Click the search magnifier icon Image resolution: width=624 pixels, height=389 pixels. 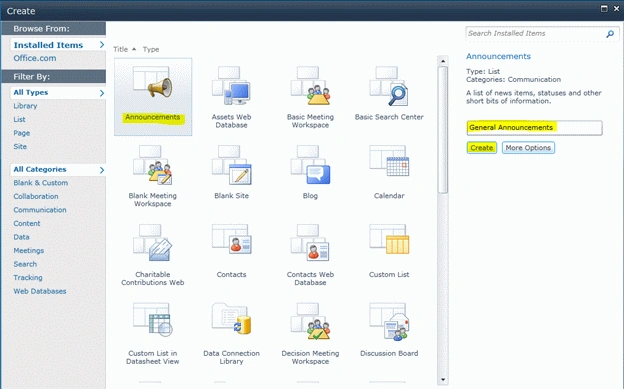pos(610,34)
